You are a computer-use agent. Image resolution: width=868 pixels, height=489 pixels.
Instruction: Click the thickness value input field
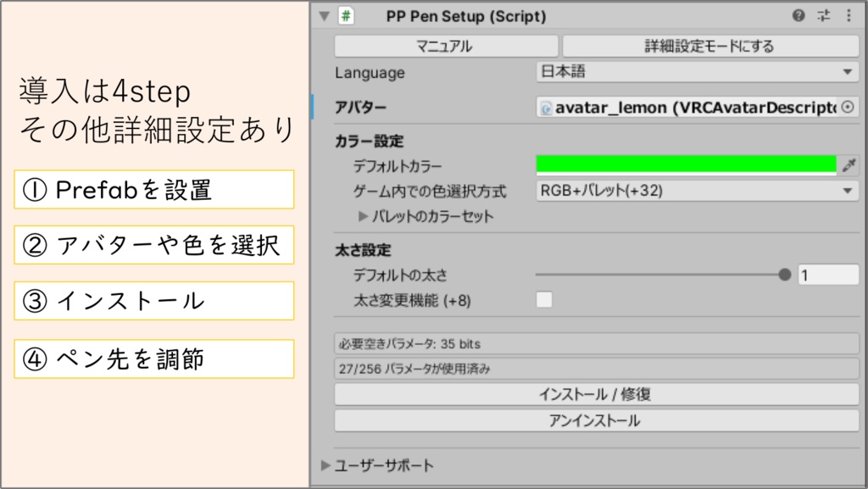[827, 275]
